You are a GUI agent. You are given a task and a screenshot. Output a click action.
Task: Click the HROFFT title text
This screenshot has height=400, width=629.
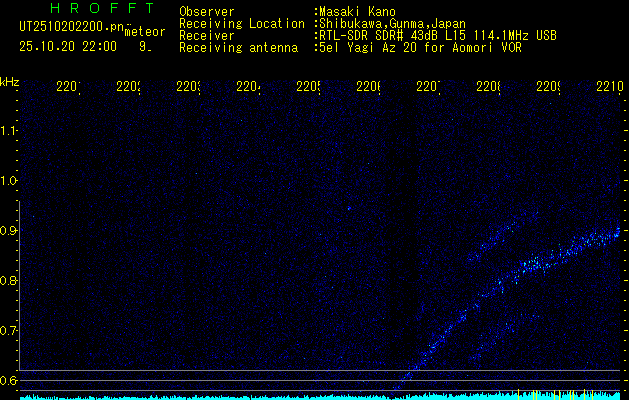[102, 8]
